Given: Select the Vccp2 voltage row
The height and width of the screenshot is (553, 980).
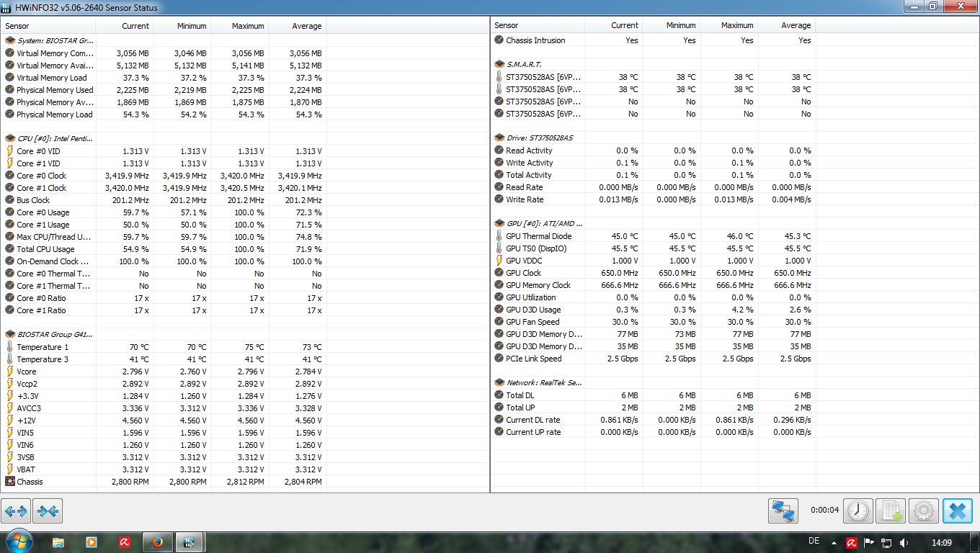Looking at the screenshot, I should click(x=163, y=384).
